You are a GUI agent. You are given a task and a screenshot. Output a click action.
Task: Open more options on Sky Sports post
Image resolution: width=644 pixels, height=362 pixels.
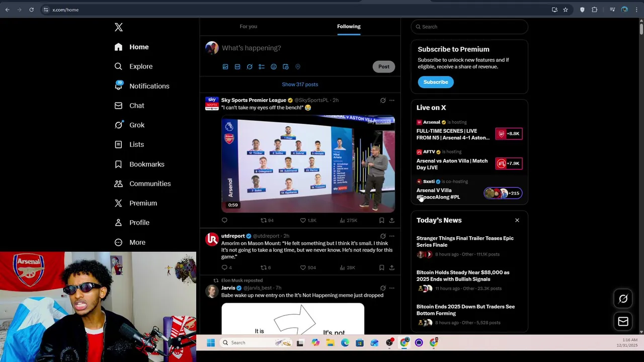(392, 101)
